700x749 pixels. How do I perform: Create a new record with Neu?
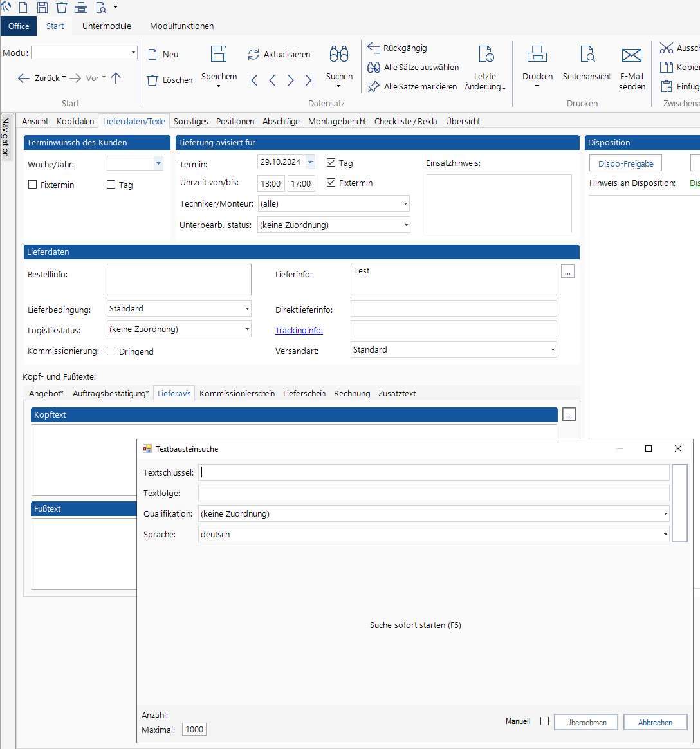(163, 55)
